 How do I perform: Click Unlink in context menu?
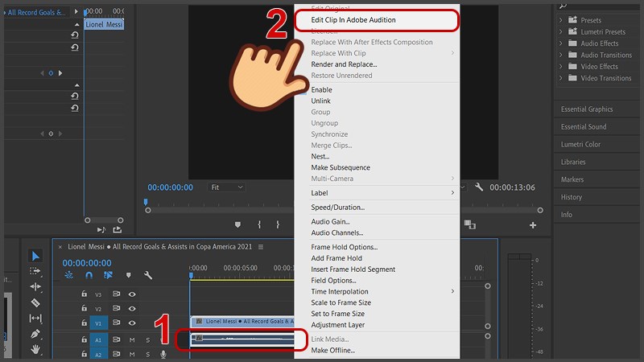pyautogui.click(x=320, y=101)
